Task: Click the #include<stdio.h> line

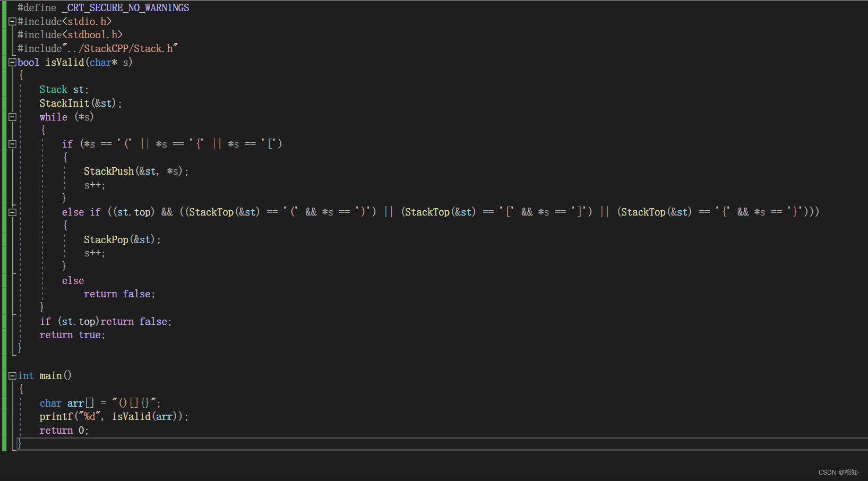Action: point(64,21)
